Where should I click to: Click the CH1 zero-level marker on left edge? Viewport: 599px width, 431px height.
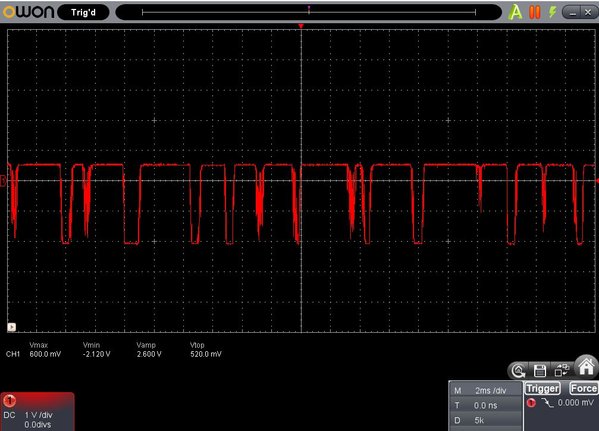(3, 181)
